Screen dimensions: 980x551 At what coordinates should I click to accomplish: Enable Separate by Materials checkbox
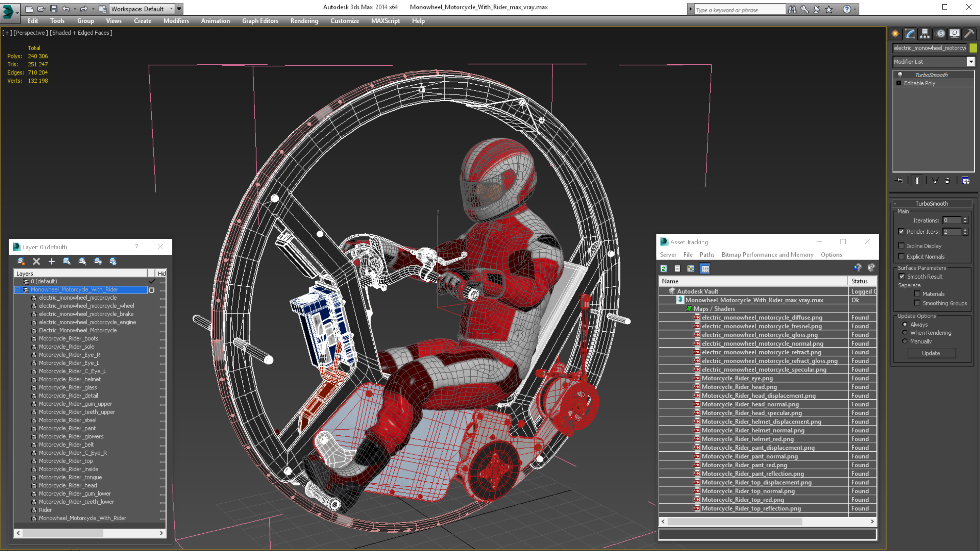point(917,294)
